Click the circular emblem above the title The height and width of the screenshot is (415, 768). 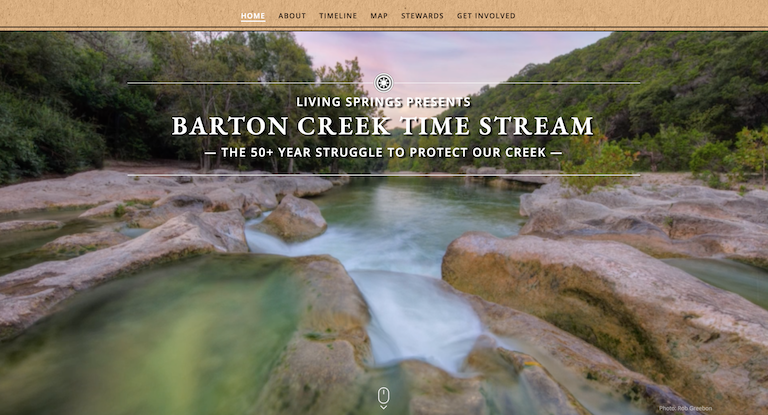click(384, 83)
